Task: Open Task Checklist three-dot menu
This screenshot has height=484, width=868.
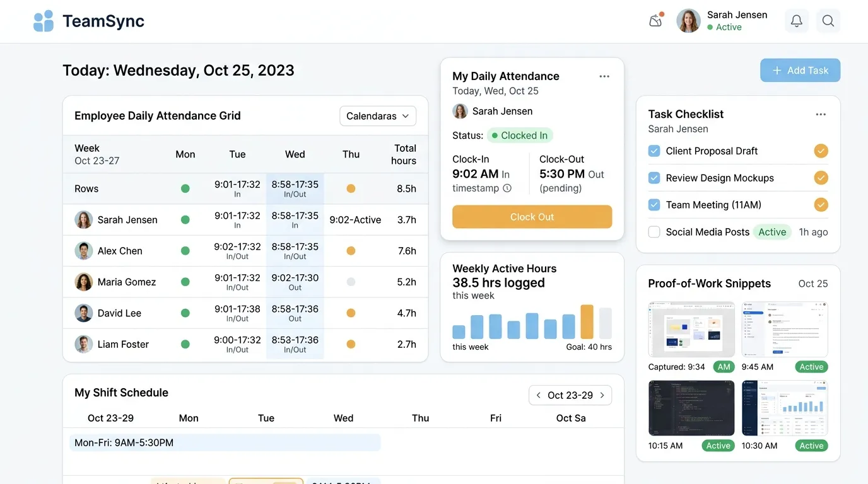Action: tap(821, 115)
